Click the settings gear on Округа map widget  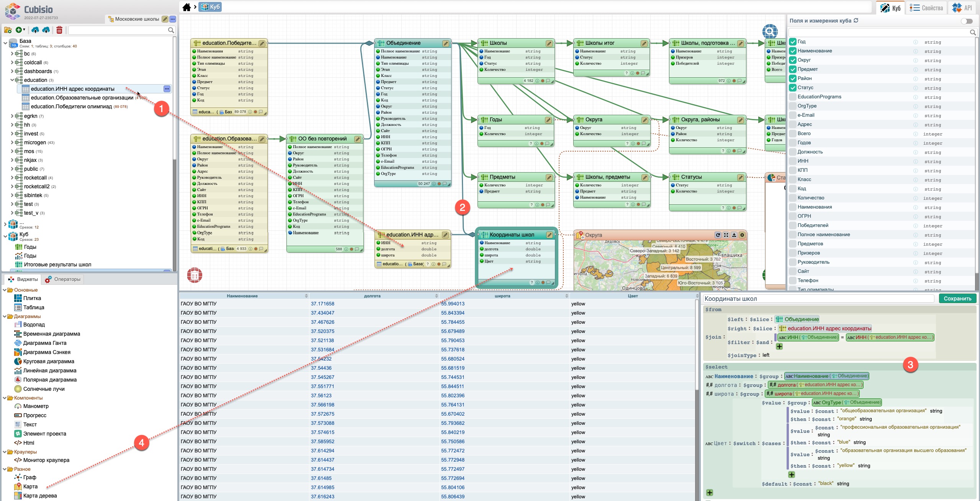click(742, 235)
